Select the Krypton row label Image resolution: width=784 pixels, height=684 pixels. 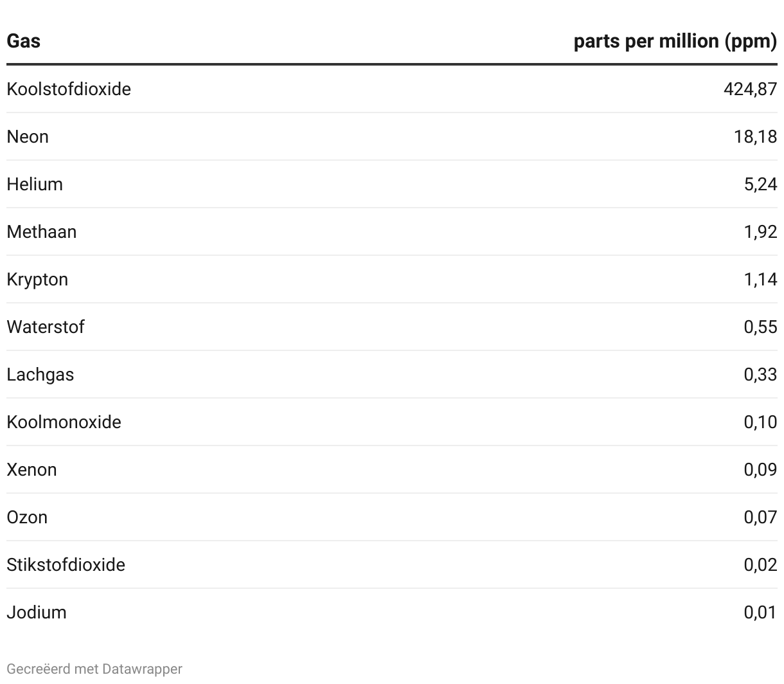pos(37,279)
